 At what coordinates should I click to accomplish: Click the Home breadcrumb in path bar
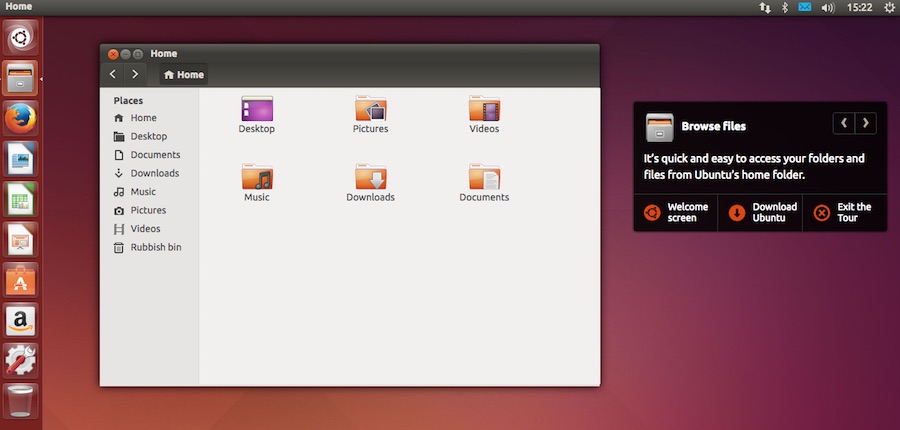184,74
